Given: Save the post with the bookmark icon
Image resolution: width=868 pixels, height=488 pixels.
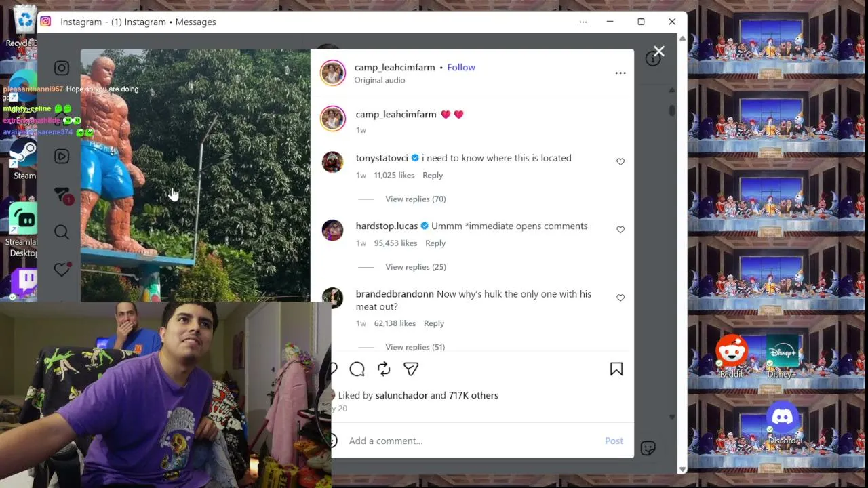Looking at the screenshot, I should (616, 369).
